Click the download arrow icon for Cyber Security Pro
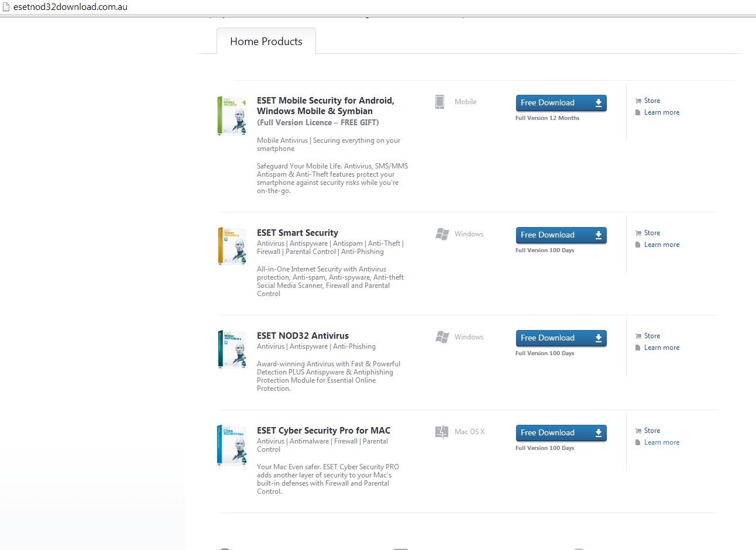 [x=599, y=433]
